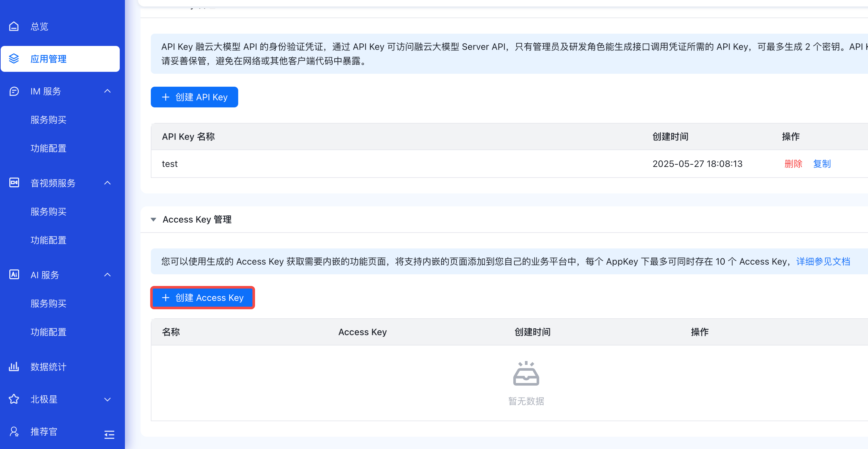Click the 推荐官 person icon

coord(14,431)
